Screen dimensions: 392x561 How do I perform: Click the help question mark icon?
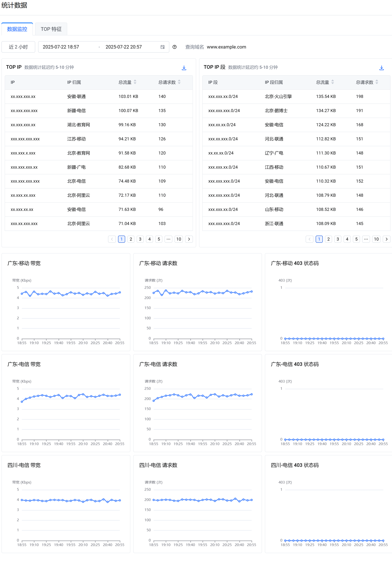175,47
